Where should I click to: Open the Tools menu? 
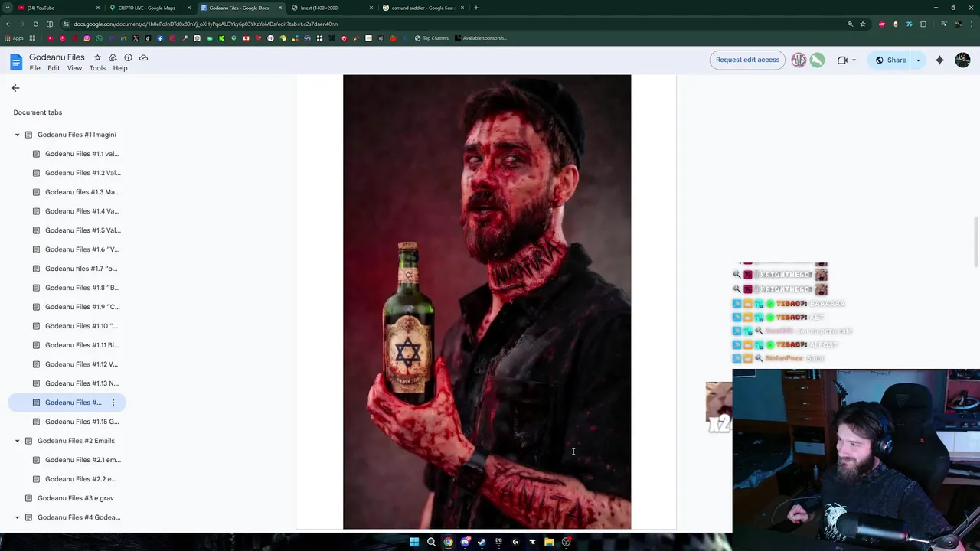[97, 68]
